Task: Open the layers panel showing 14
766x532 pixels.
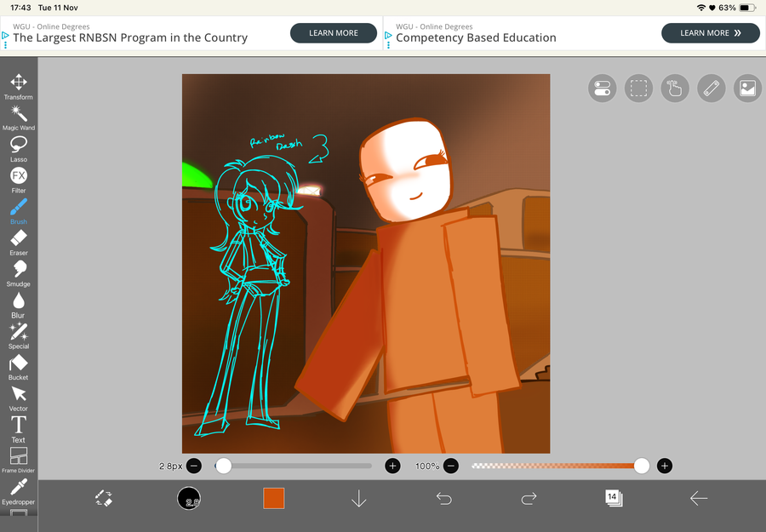Action: click(614, 498)
